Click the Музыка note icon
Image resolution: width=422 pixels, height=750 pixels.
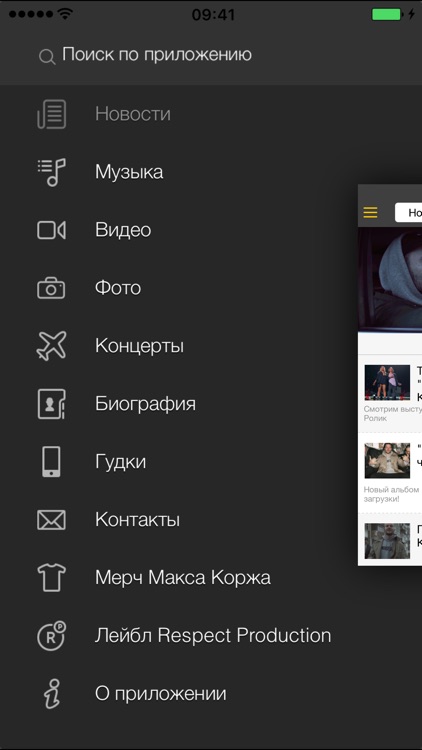(x=51, y=172)
